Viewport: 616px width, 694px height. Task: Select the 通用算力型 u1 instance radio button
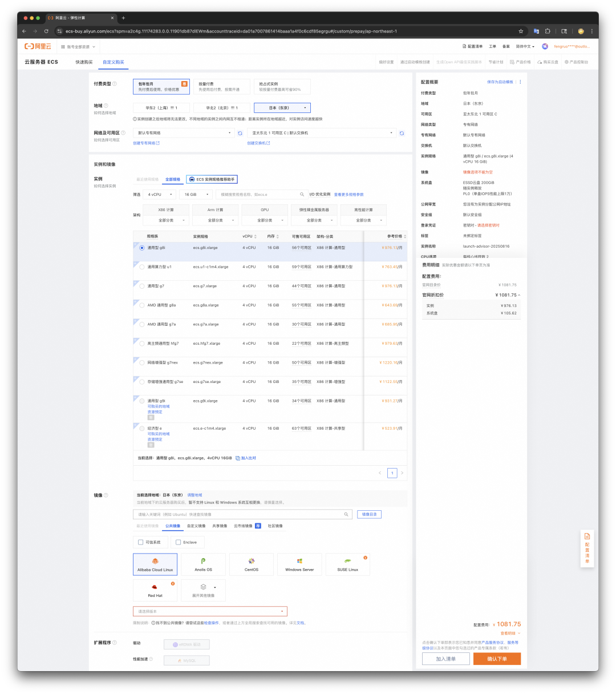pyautogui.click(x=142, y=267)
